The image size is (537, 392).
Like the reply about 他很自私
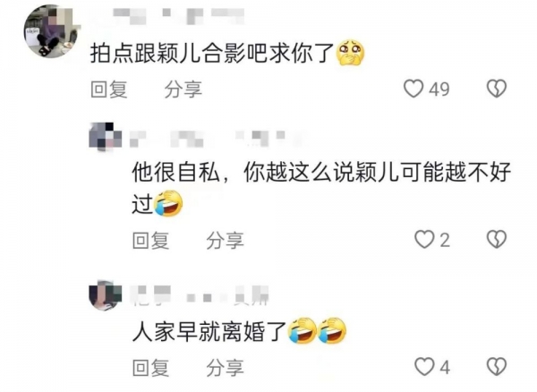(x=424, y=239)
